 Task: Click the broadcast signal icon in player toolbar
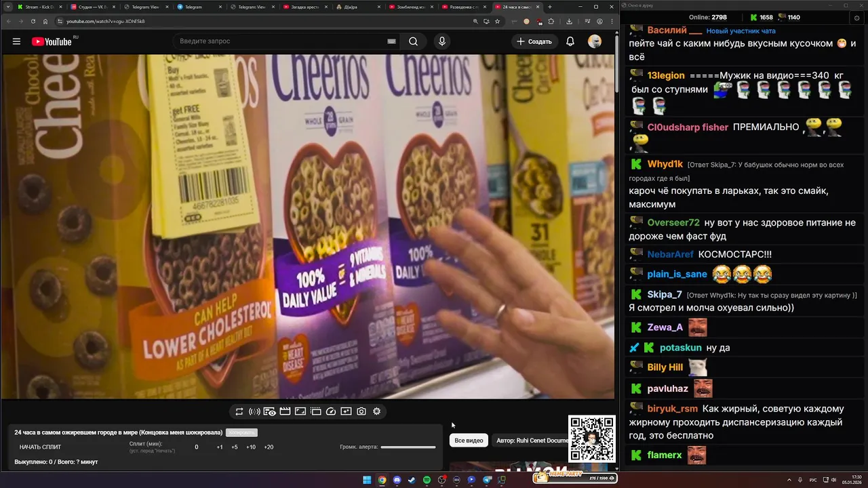pos(254,411)
